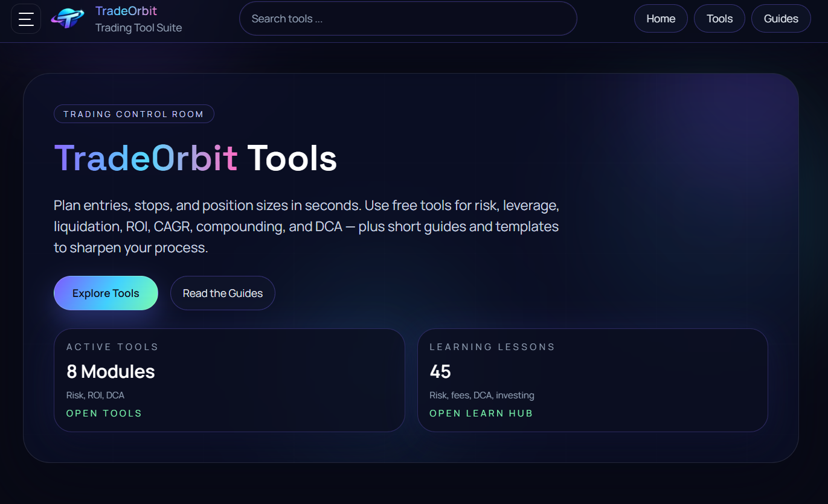This screenshot has height=504, width=828.
Task: Click the Trading Tool Suite subtitle text
Action: pyautogui.click(x=138, y=27)
